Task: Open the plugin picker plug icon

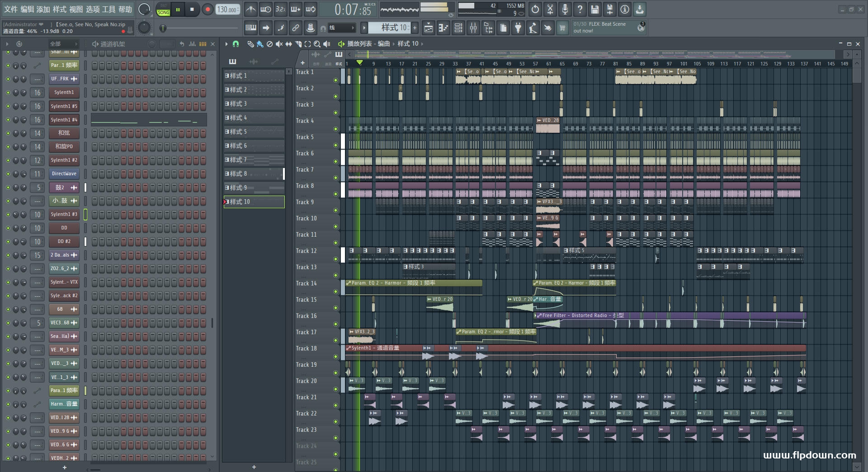Action: click(518, 28)
